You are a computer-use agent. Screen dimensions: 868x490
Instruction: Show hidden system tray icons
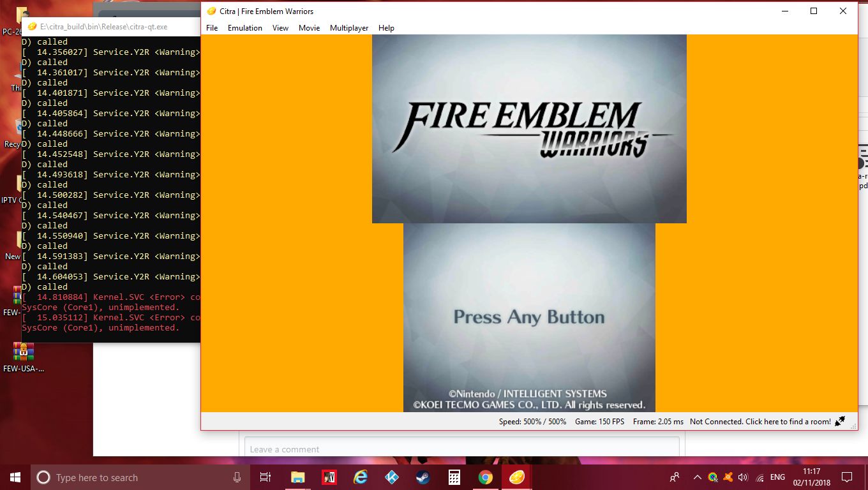click(x=697, y=477)
